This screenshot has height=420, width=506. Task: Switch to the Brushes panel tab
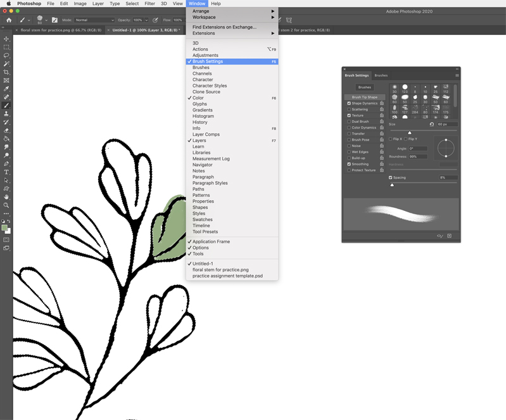pyautogui.click(x=381, y=75)
